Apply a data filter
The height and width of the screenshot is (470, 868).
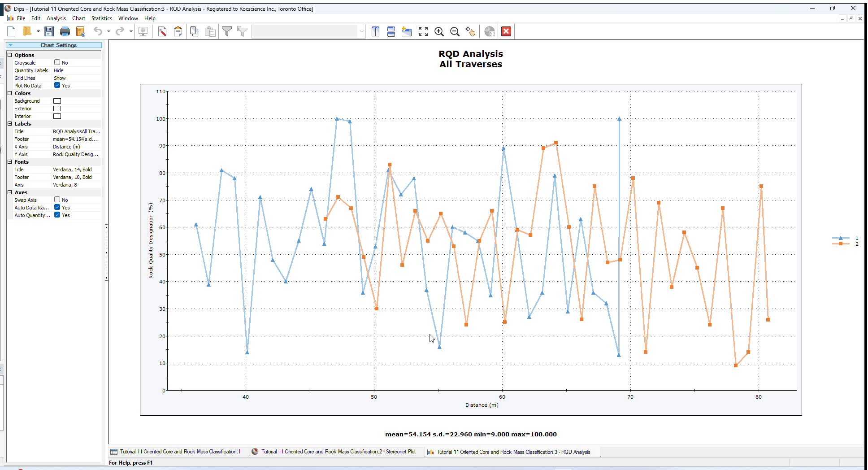227,31
